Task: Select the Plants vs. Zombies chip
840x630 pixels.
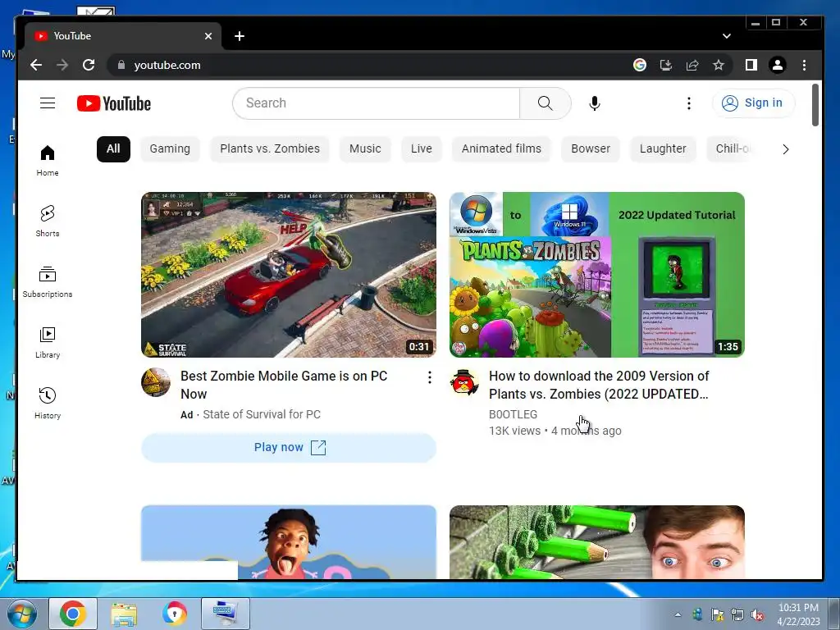Action: [x=270, y=149]
